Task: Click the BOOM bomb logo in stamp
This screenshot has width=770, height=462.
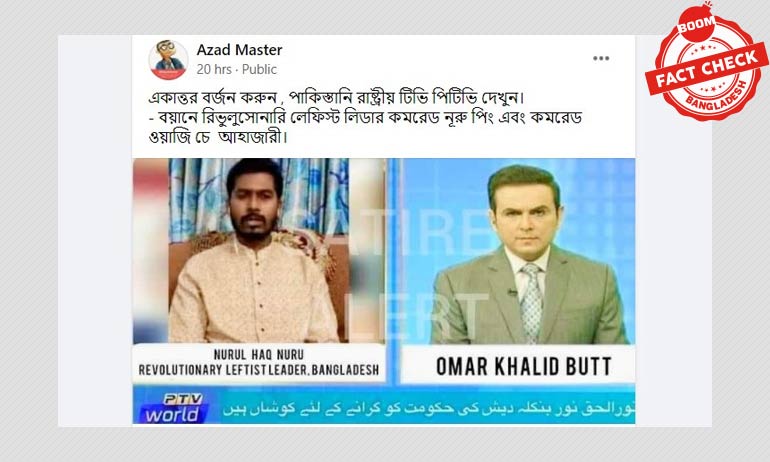Action: (696, 23)
